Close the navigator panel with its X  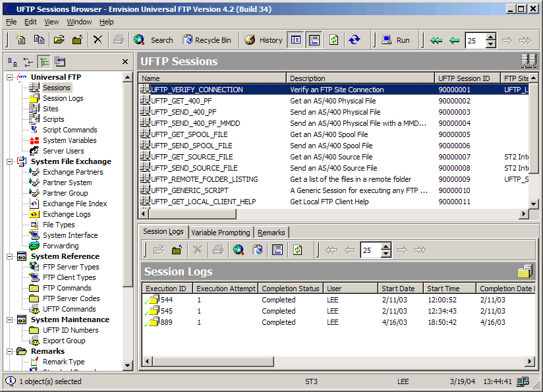point(125,62)
